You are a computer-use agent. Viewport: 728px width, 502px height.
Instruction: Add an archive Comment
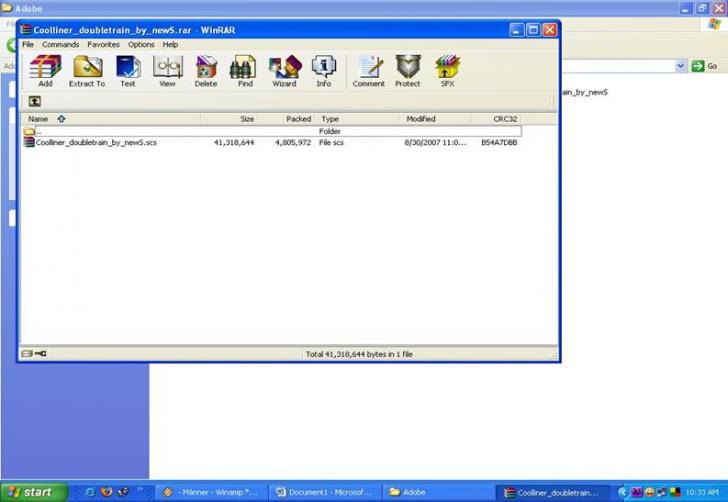[x=368, y=70]
